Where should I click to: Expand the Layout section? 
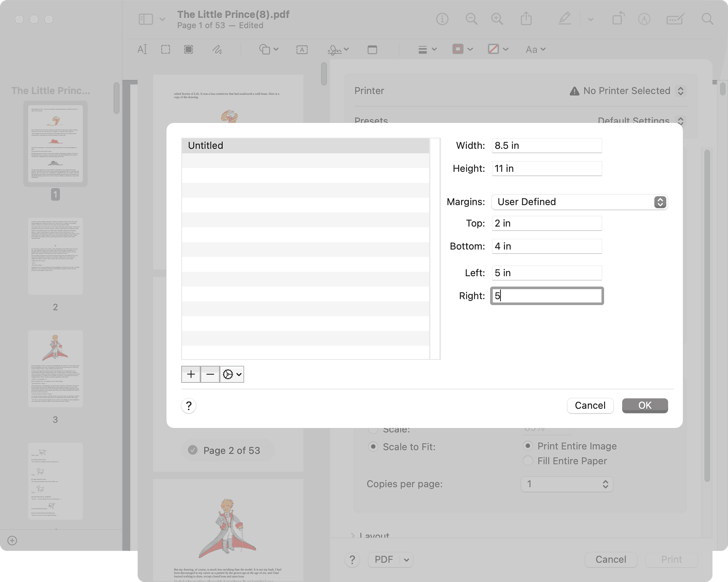(x=353, y=535)
